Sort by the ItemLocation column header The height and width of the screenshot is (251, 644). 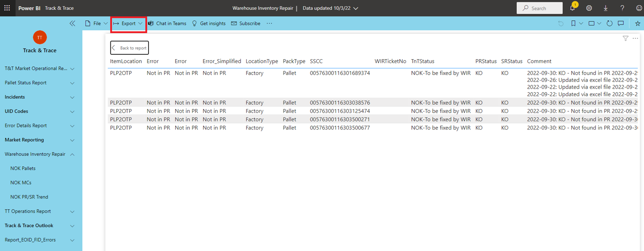click(126, 61)
